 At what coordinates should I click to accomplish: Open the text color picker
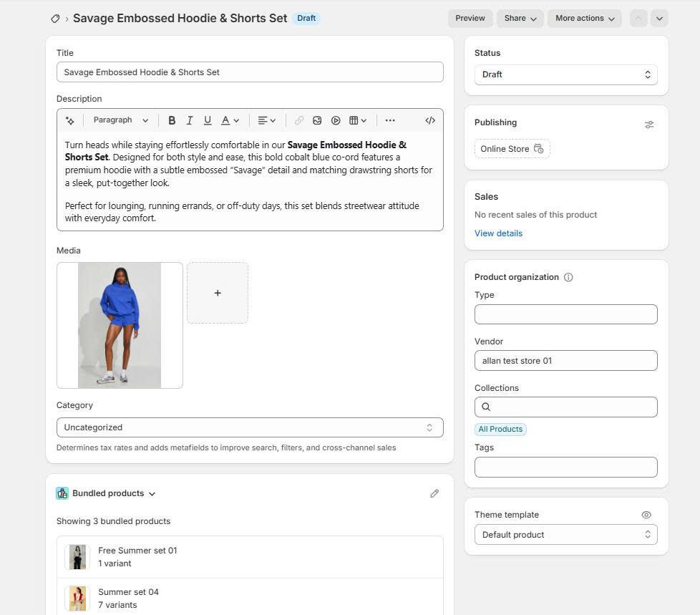(x=230, y=120)
